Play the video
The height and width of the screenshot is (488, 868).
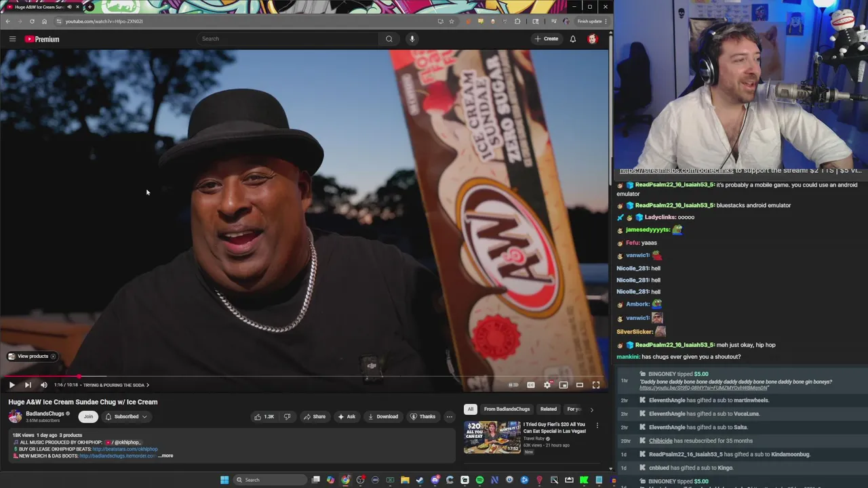12,385
